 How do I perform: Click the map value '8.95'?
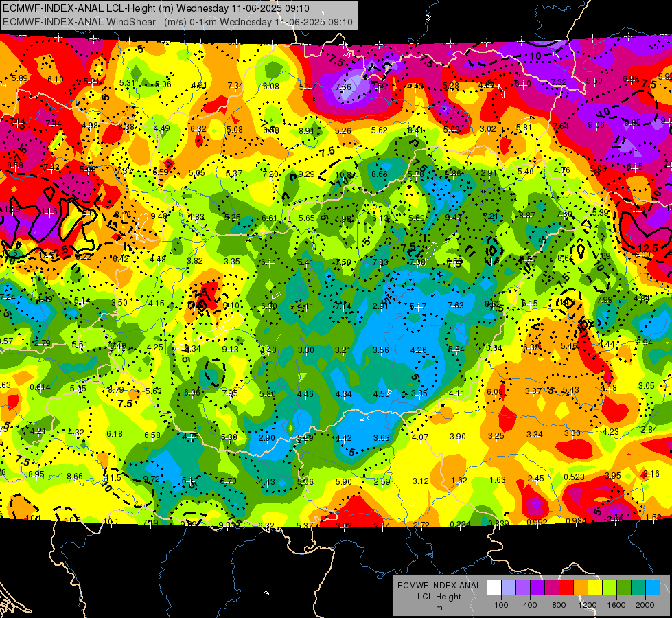click(x=36, y=474)
